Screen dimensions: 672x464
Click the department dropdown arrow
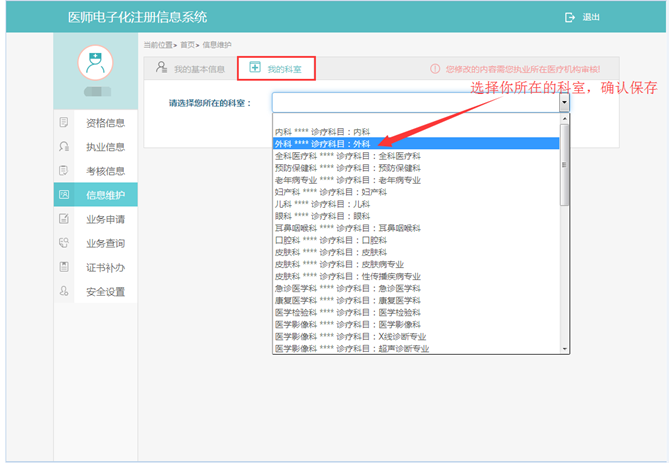coord(564,103)
